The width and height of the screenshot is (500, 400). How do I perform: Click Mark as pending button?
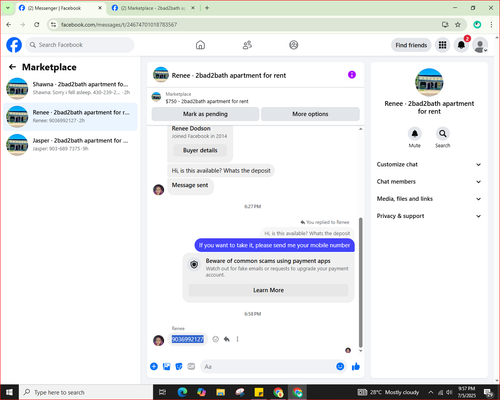205,114
